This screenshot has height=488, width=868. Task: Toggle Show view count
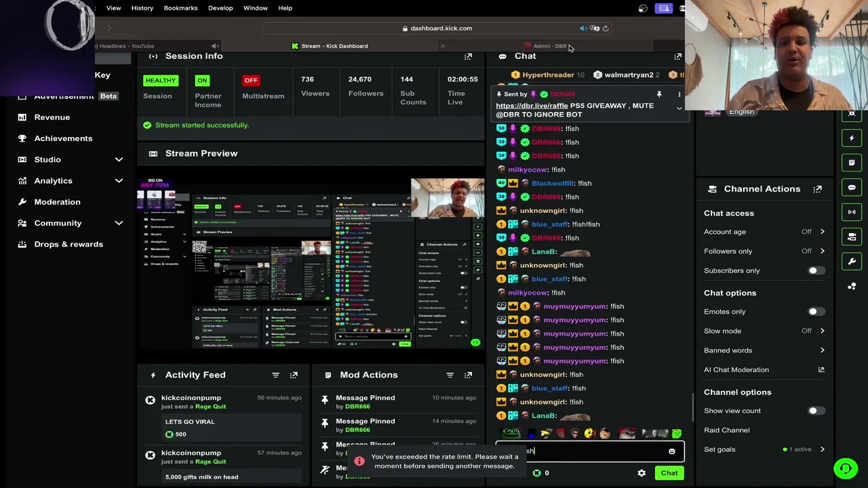(816, 411)
